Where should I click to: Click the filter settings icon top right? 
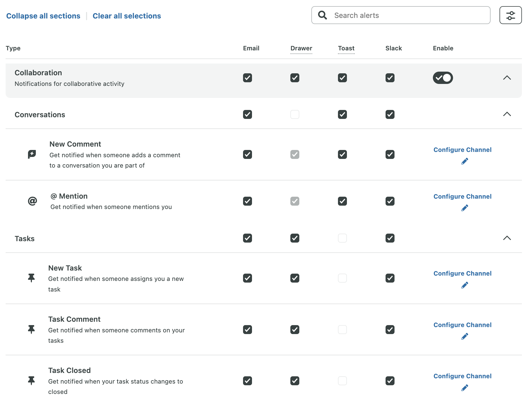pyautogui.click(x=510, y=15)
